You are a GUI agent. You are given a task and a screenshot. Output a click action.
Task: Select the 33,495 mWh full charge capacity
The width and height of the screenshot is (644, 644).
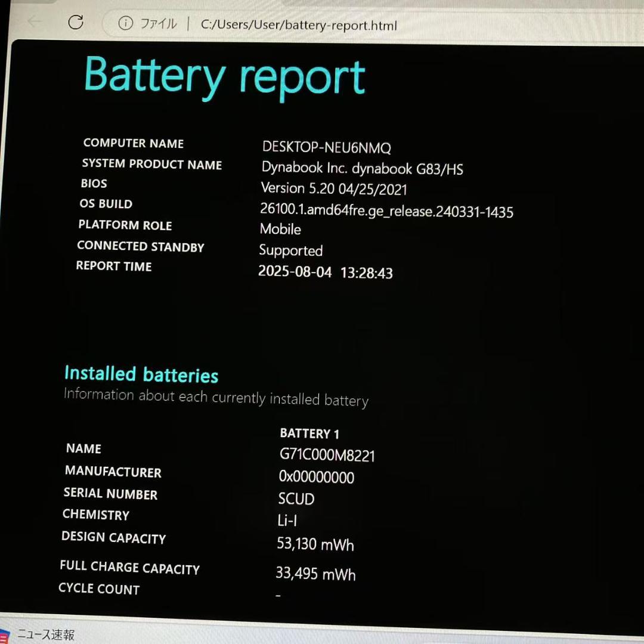point(316,574)
